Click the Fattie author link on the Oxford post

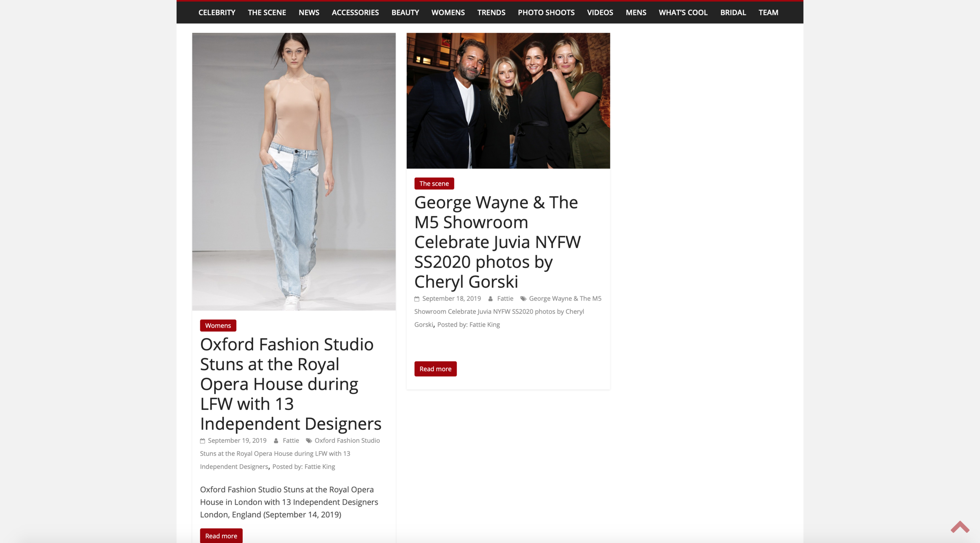tap(291, 441)
